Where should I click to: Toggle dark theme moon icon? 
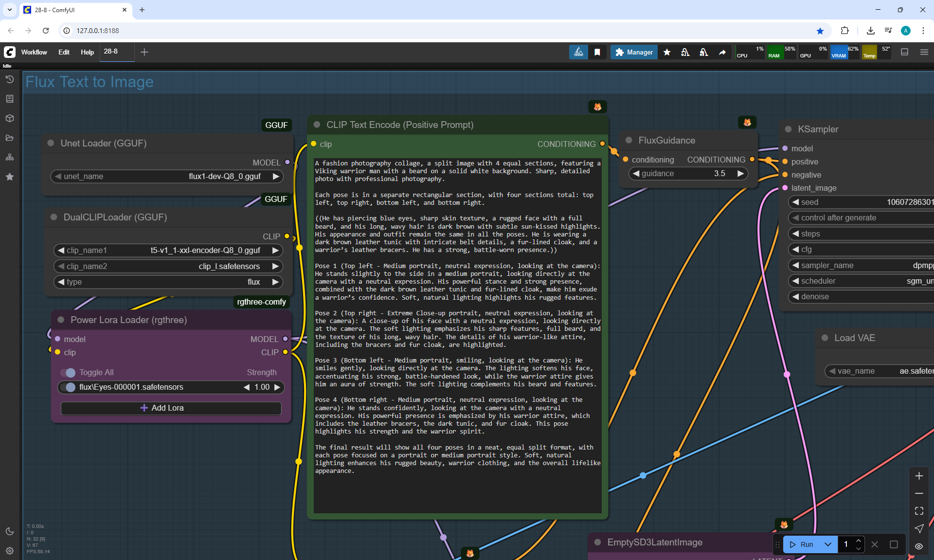[x=10, y=531]
